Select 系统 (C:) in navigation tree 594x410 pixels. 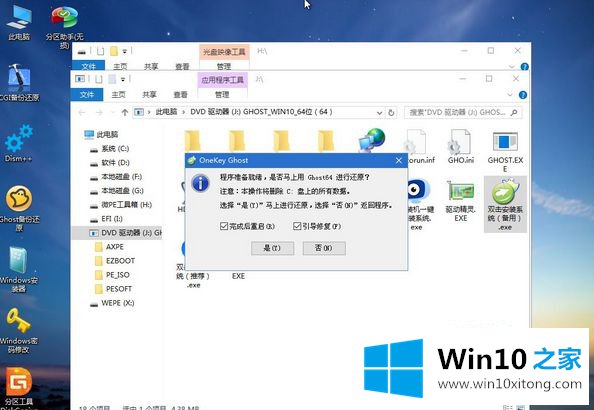pyautogui.click(x=110, y=149)
